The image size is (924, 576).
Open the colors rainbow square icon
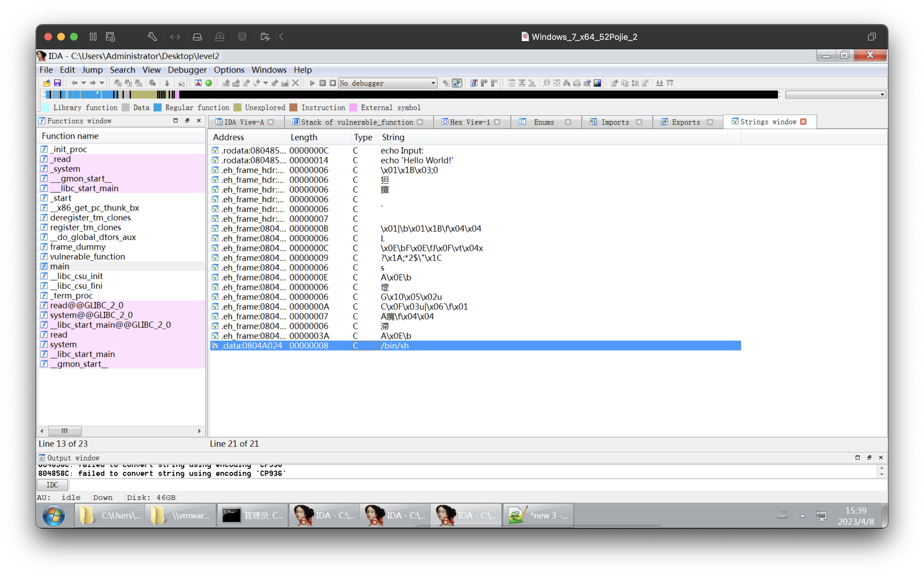coord(597,83)
